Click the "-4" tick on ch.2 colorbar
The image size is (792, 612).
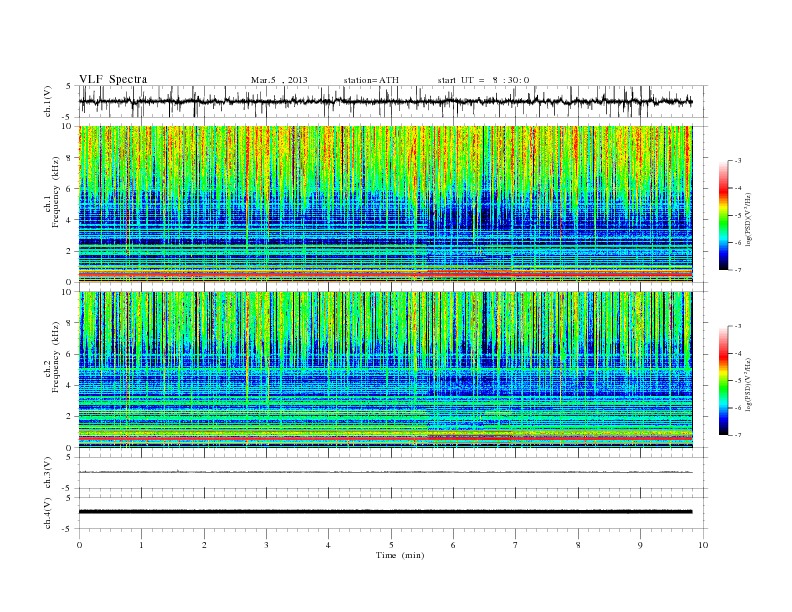pos(737,353)
